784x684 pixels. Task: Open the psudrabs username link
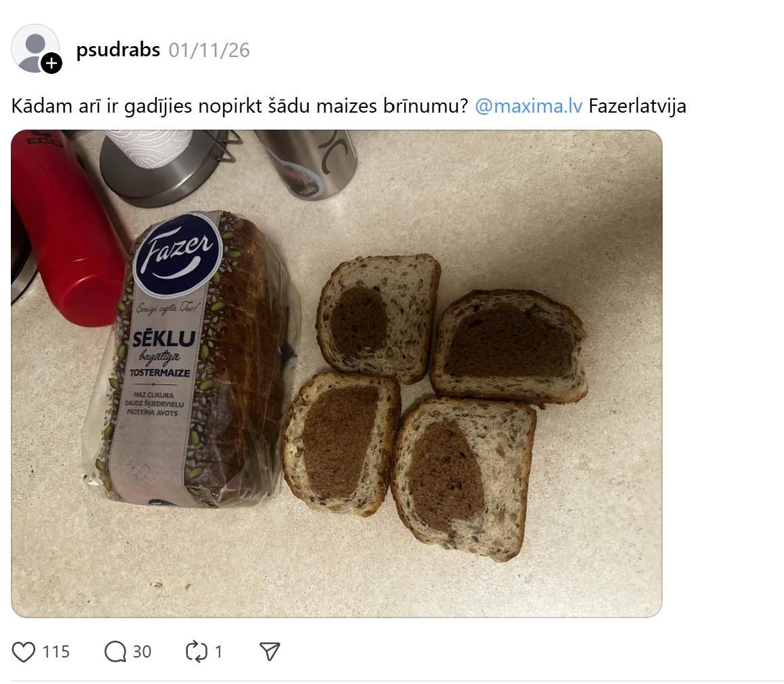pyautogui.click(x=118, y=50)
